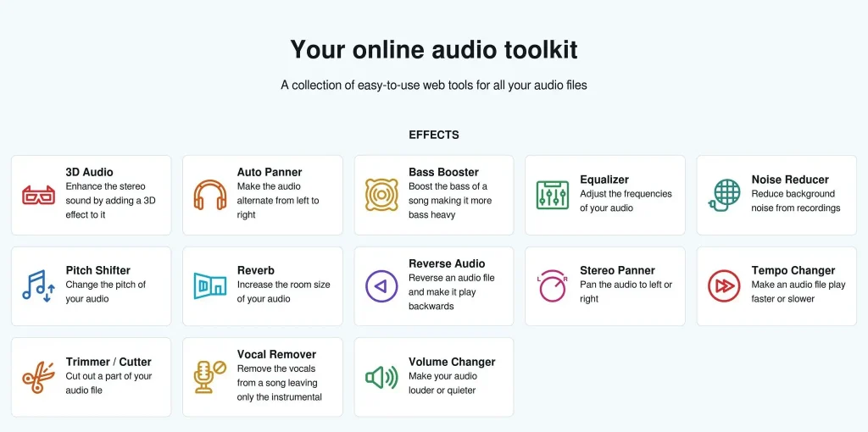Open the Tempo Changer tool title
The height and width of the screenshot is (432, 868).
pyautogui.click(x=793, y=270)
